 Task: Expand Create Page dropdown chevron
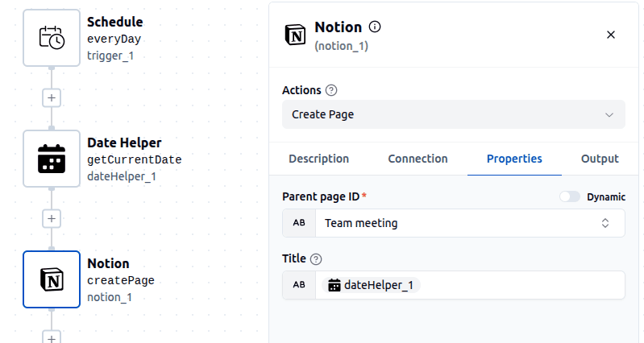[609, 115]
